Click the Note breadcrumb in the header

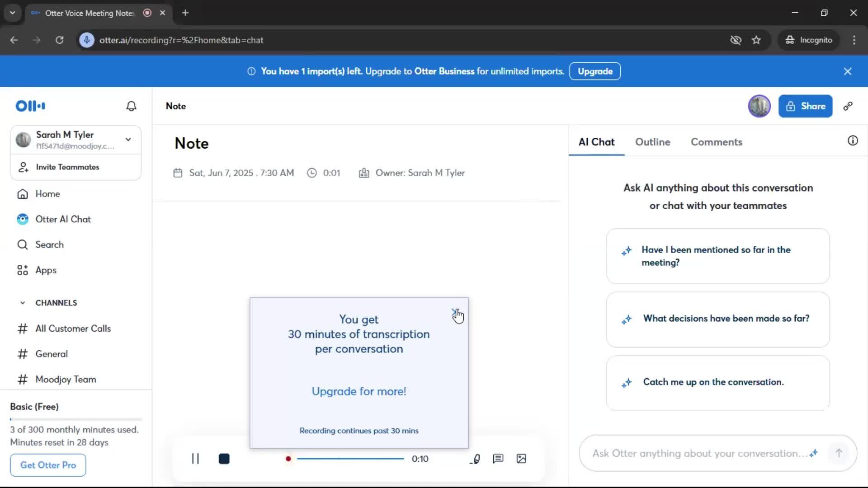(176, 106)
